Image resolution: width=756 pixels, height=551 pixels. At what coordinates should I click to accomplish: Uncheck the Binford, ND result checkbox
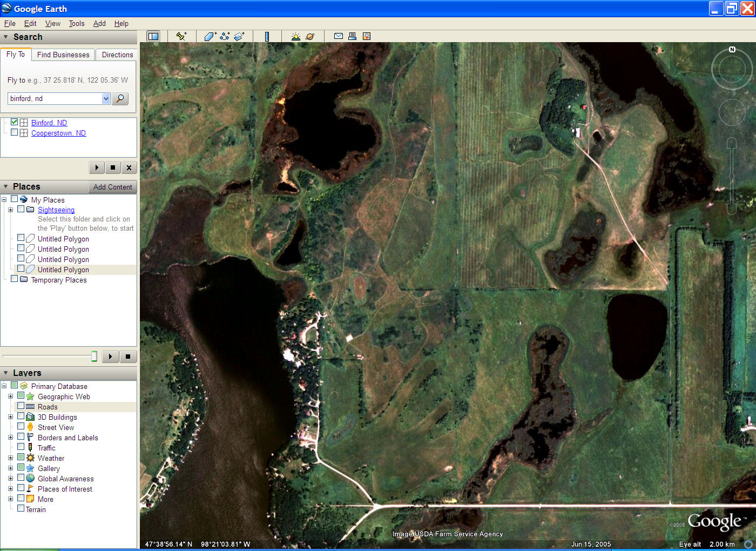click(x=15, y=122)
